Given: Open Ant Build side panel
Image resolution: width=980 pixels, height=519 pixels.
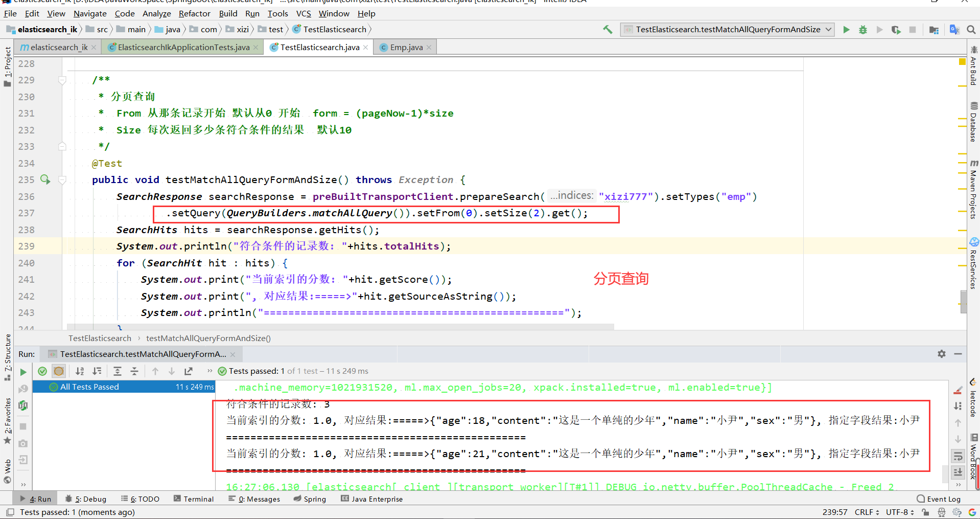Looking at the screenshot, I should (974, 65).
